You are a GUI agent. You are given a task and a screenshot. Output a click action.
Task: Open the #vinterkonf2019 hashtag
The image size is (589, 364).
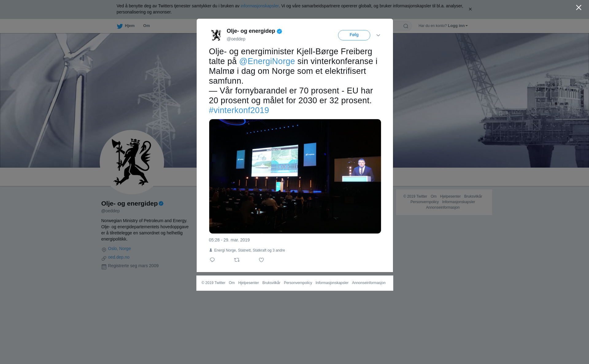(239, 110)
